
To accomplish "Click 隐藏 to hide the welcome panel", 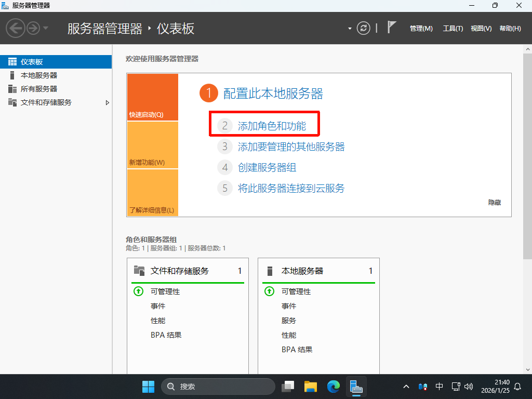I will pyautogui.click(x=494, y=203).
